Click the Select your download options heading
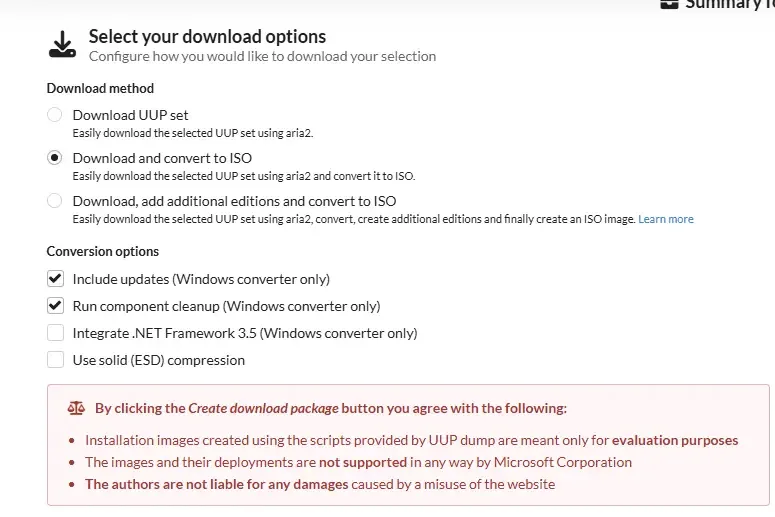775x517 pixels. point(207,37)
